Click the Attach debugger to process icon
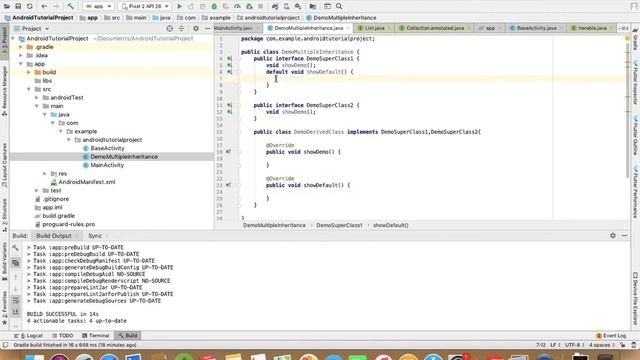Screen dimensions: 640x360 tap(249, 7)
